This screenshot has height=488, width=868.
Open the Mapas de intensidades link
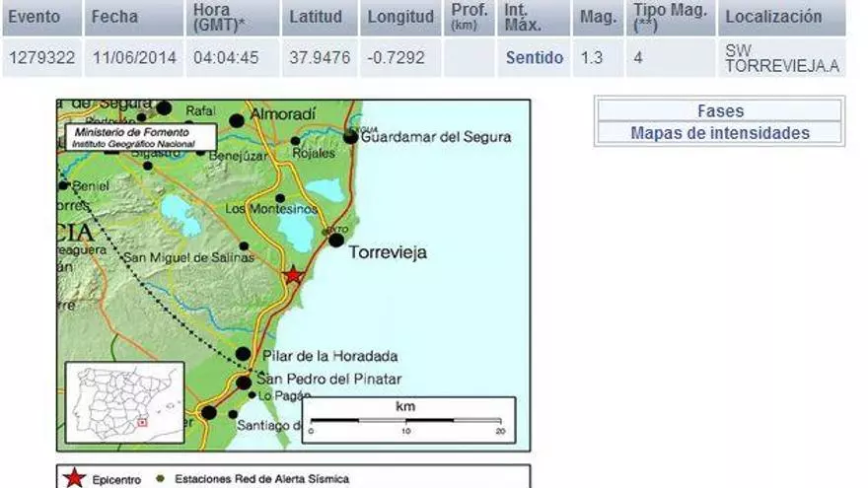pyautogui.click(x=719, y=133)
